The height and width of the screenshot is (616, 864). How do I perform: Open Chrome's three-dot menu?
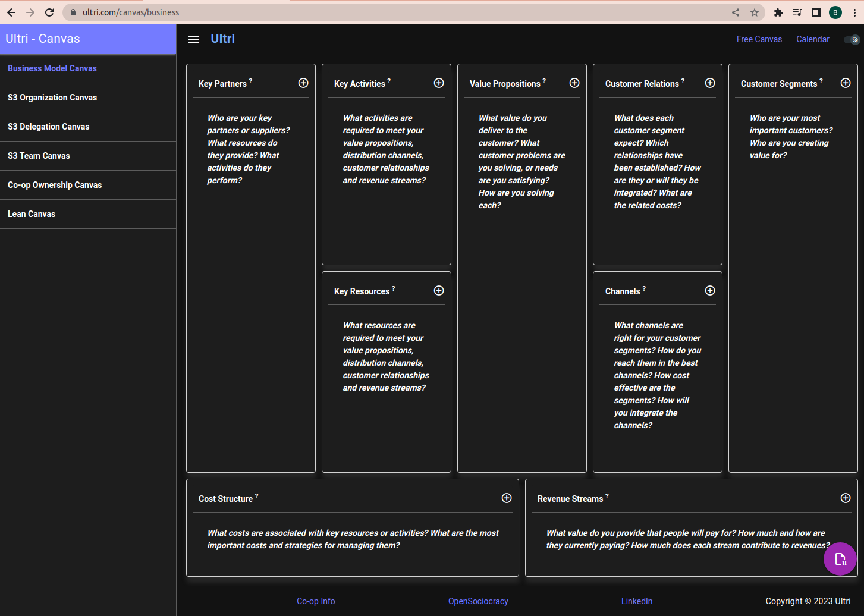click(854, 12)
